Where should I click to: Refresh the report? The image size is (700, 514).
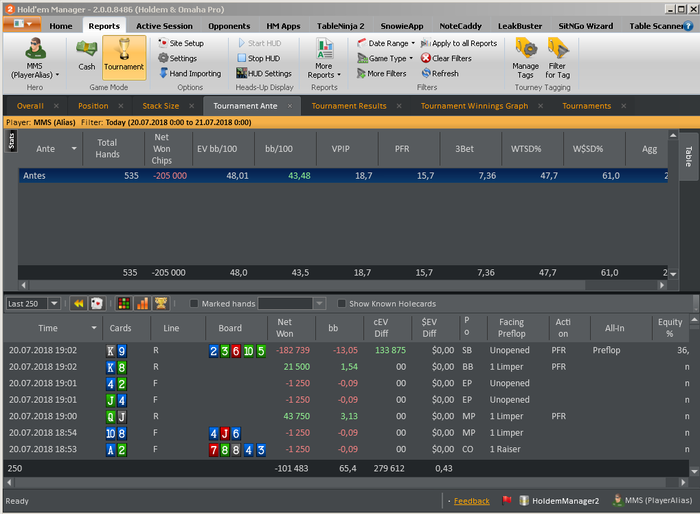(440, 74)
